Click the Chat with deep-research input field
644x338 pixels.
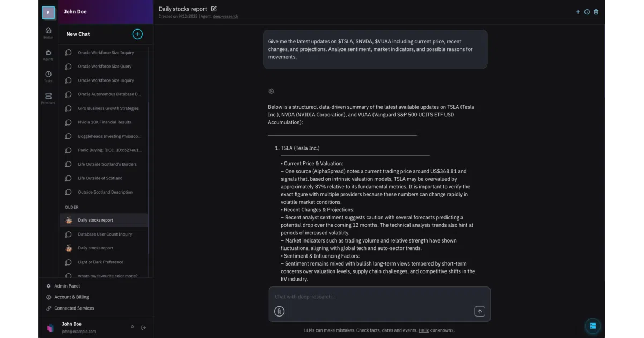[x=379, y=297]
